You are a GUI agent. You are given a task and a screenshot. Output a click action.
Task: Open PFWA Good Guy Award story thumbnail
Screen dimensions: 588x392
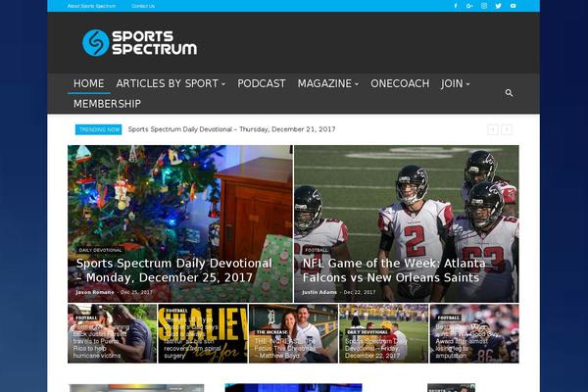474,333
